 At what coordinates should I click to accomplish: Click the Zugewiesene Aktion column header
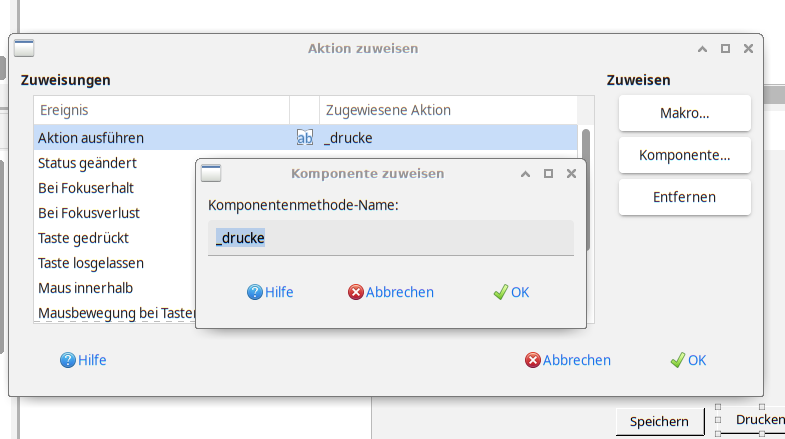pos(448,110)
